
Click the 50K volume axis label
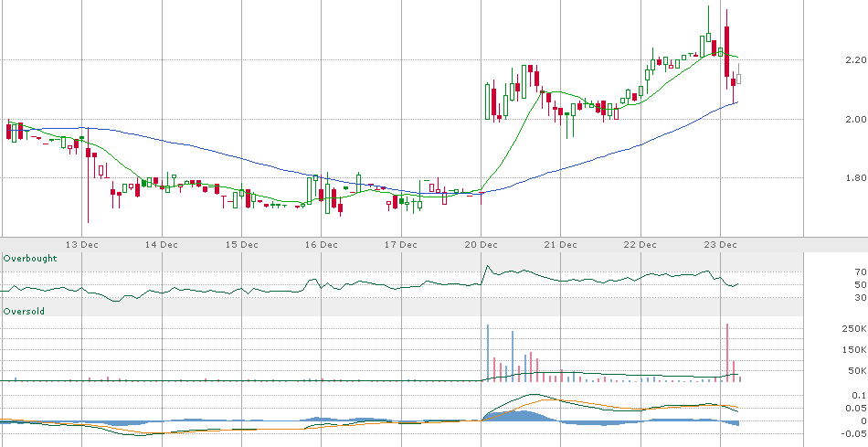tap(858, 370)
